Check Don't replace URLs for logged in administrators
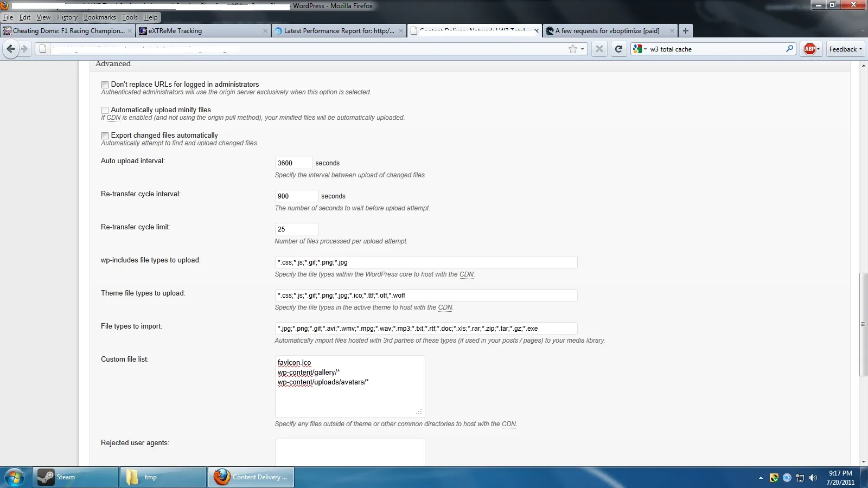Image resolution: width=868 pixels, height=488 pixels. [x=105, y=85]
